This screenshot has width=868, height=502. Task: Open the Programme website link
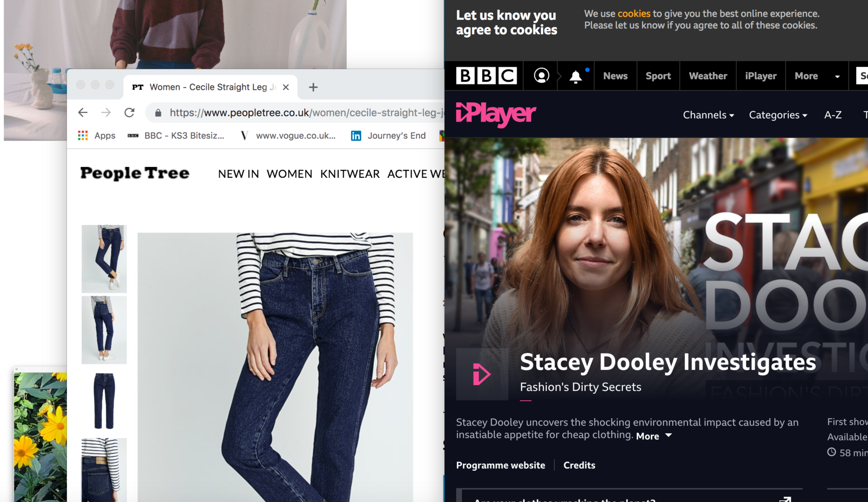(x=501, y=465)
